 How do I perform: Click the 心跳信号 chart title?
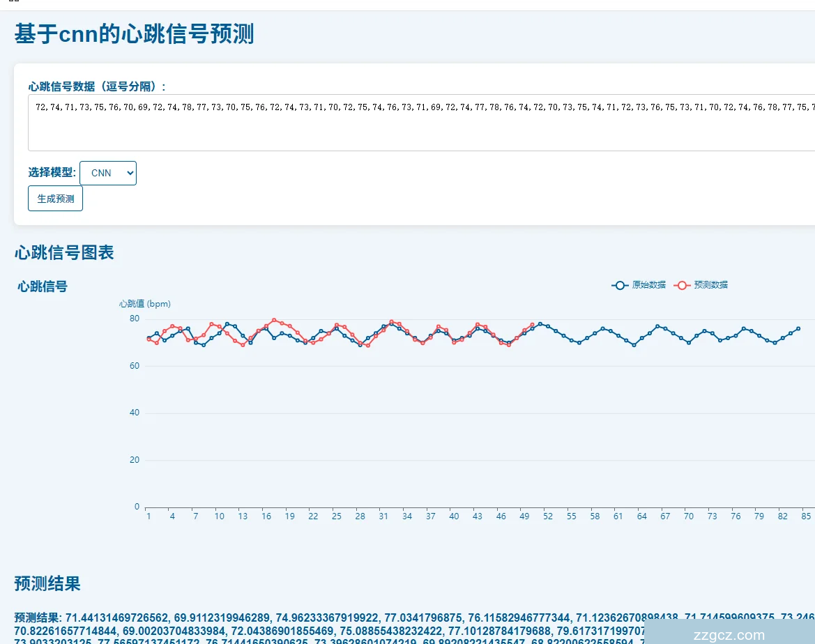coord(43,286)
